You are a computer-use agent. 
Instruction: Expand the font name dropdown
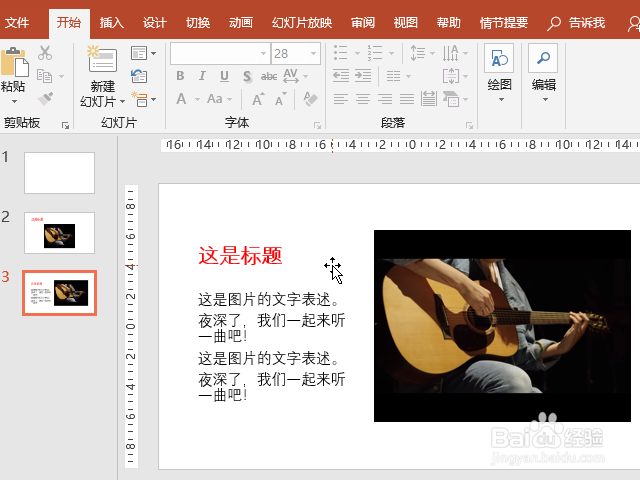(x=263, y=53)
